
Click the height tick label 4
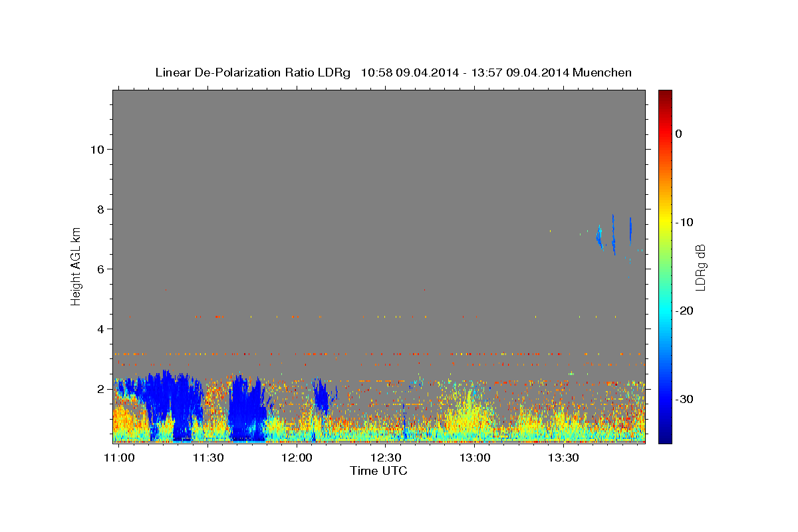click(x=101, y=329)
